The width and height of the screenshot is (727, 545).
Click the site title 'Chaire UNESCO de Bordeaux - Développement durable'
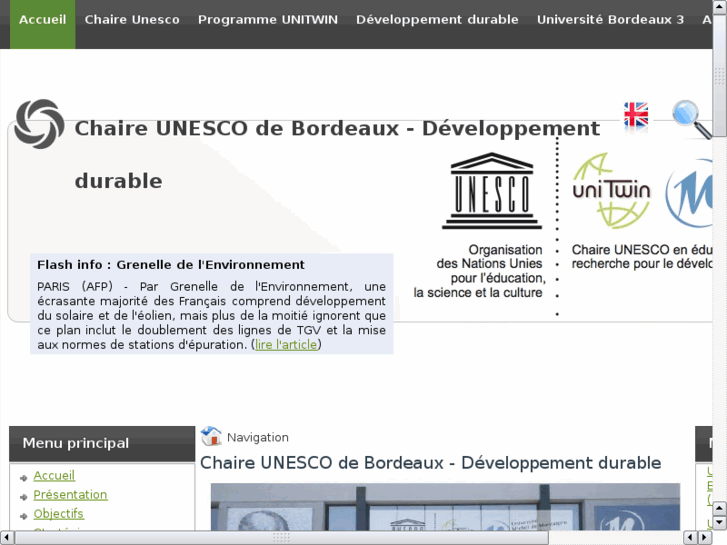[337, 154]
